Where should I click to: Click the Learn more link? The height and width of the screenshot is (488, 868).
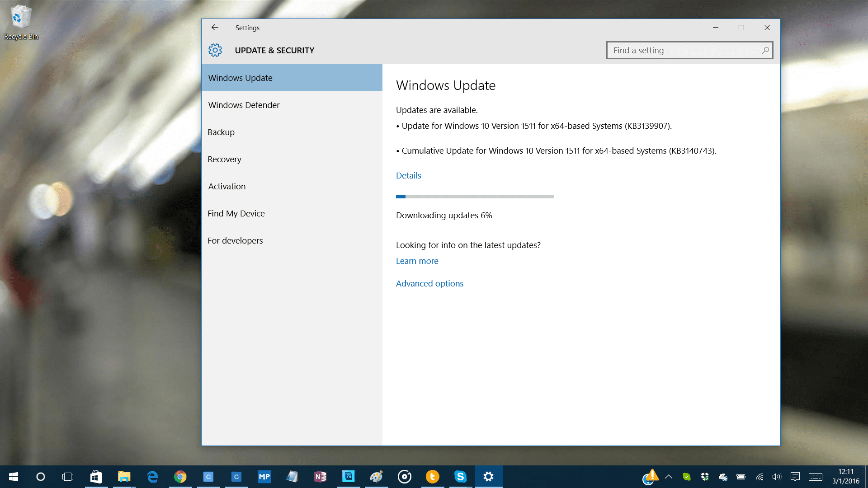[x=417, y=261]
